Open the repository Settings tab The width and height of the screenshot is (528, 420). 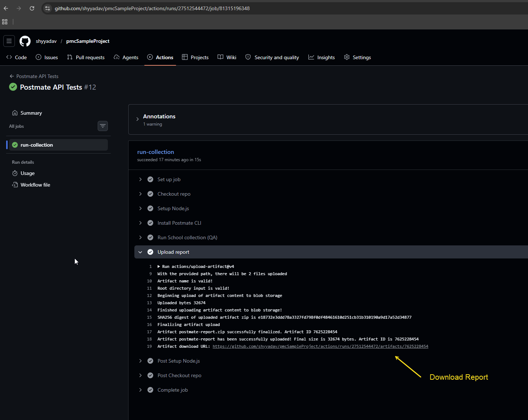357,57
